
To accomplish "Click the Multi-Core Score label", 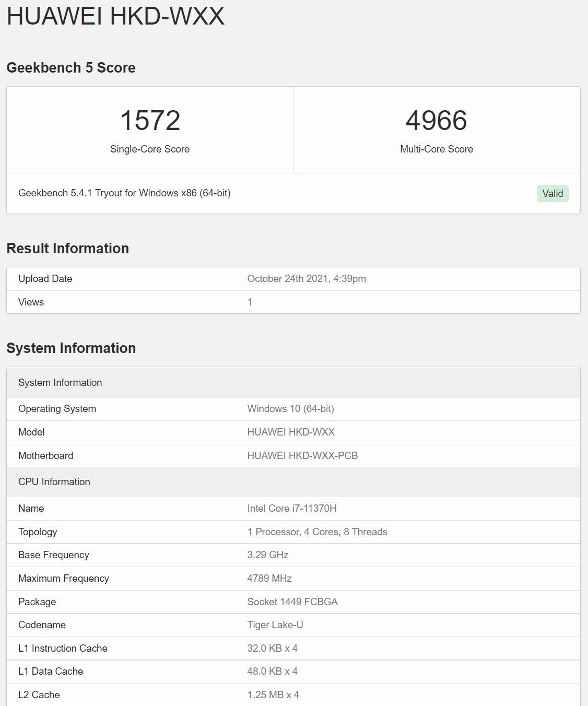I will 437,149.
